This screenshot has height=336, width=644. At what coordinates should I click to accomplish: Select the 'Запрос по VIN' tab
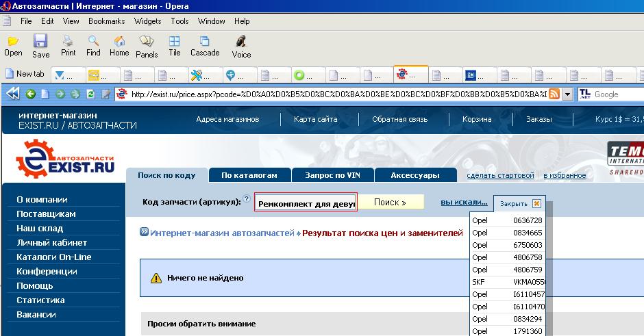tap(333, 175)
